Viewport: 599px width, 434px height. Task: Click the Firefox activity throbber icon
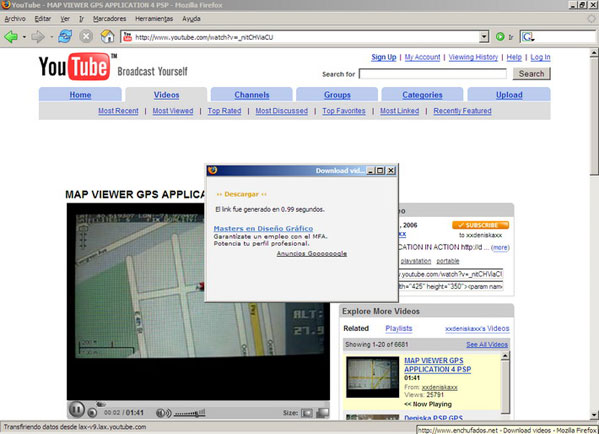coord(591,18)
